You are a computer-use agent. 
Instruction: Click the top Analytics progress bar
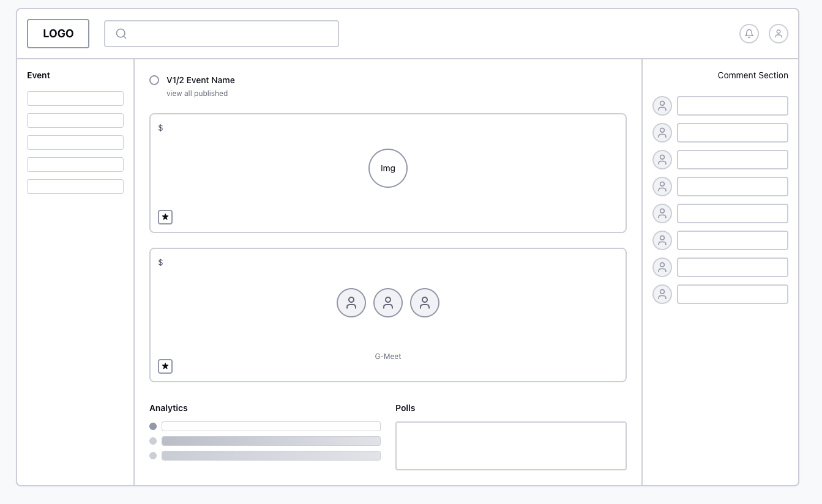pyautogui.click(x=271, y=426)
